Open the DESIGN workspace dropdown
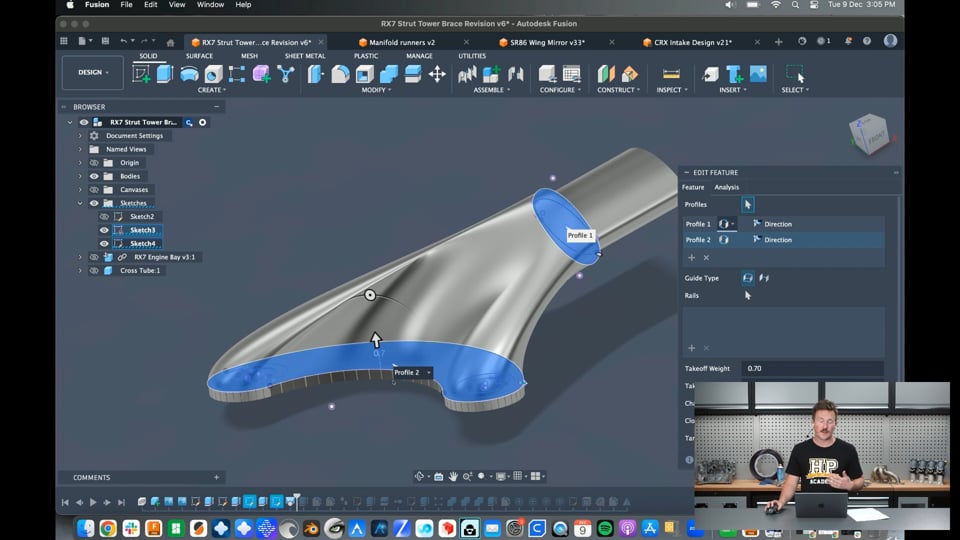This screenshot has width=960, height=540. (x=92, y=73)
